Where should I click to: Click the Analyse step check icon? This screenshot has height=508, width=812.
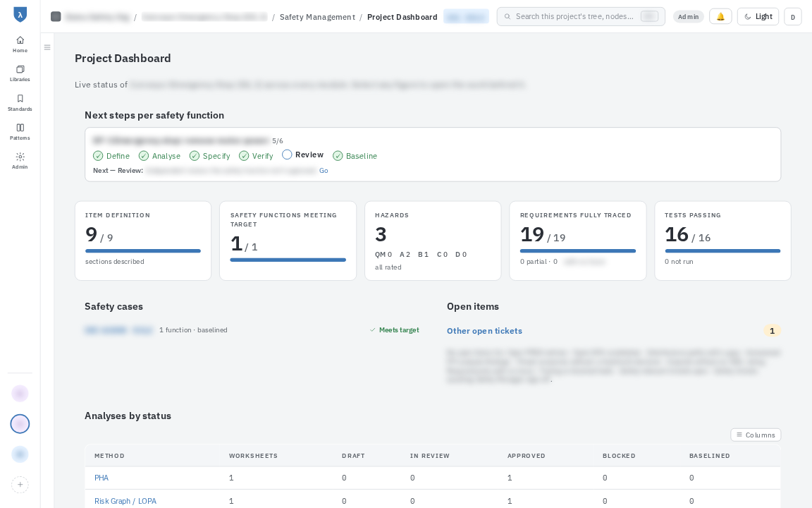click(144, 155)
